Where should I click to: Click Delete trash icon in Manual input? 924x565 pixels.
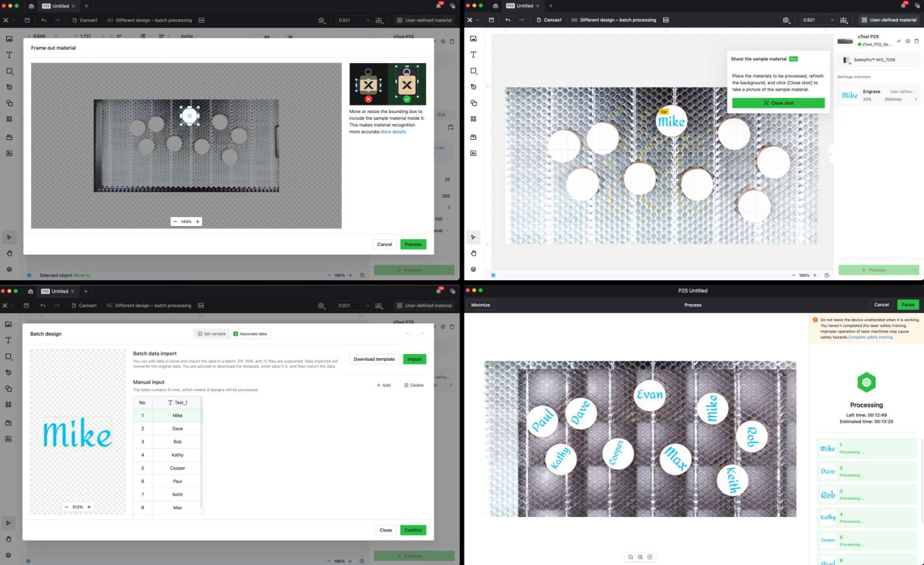click(414, 385)
